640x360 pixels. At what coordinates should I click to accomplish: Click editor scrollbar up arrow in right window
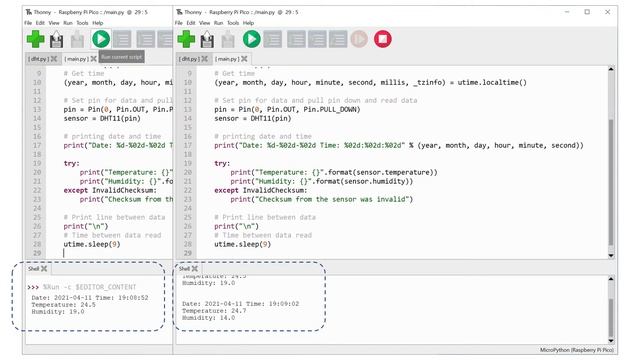(611, 69)
